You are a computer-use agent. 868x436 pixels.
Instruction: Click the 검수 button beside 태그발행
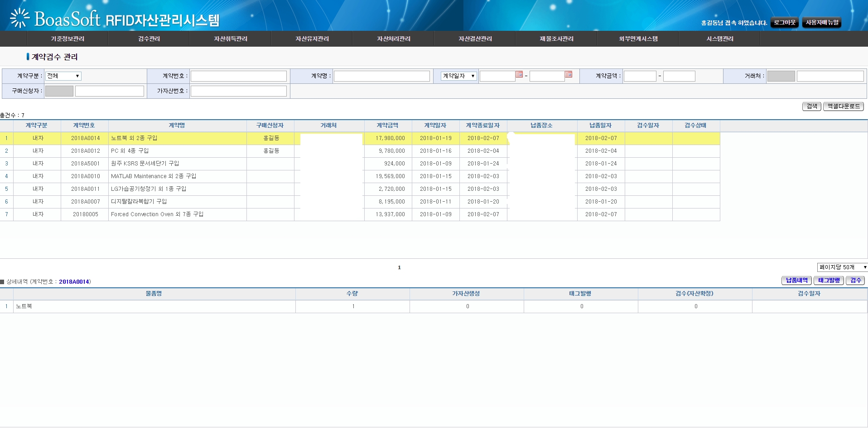click(856, 281)
